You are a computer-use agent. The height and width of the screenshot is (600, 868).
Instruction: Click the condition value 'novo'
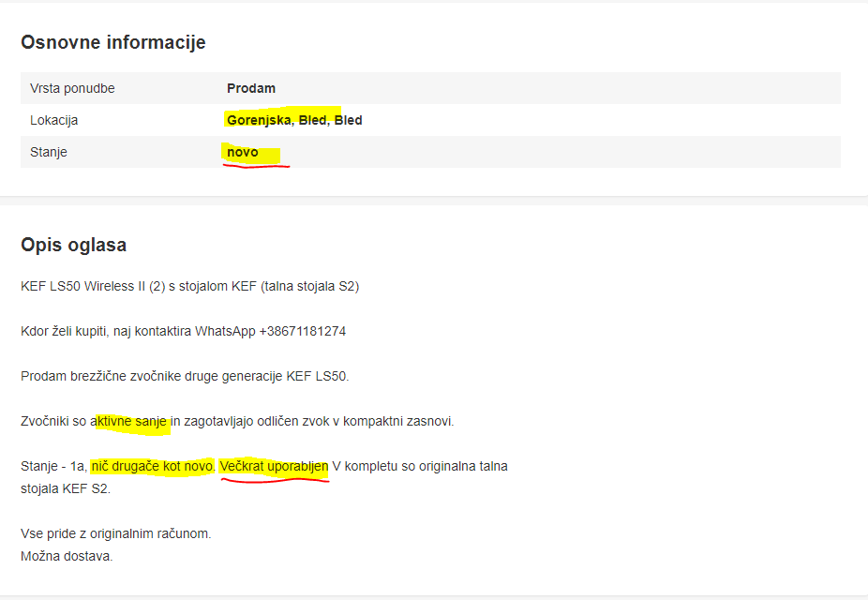coord(243,152)
